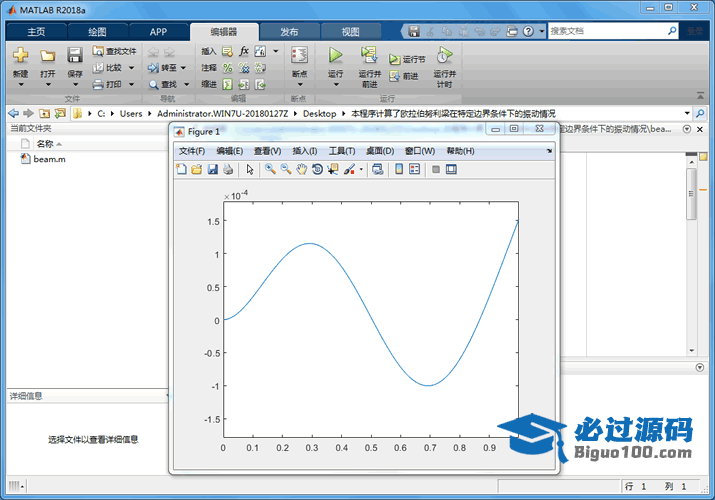Open the address bar path history dropdown

pyautogui.click(x=687, y=113)
